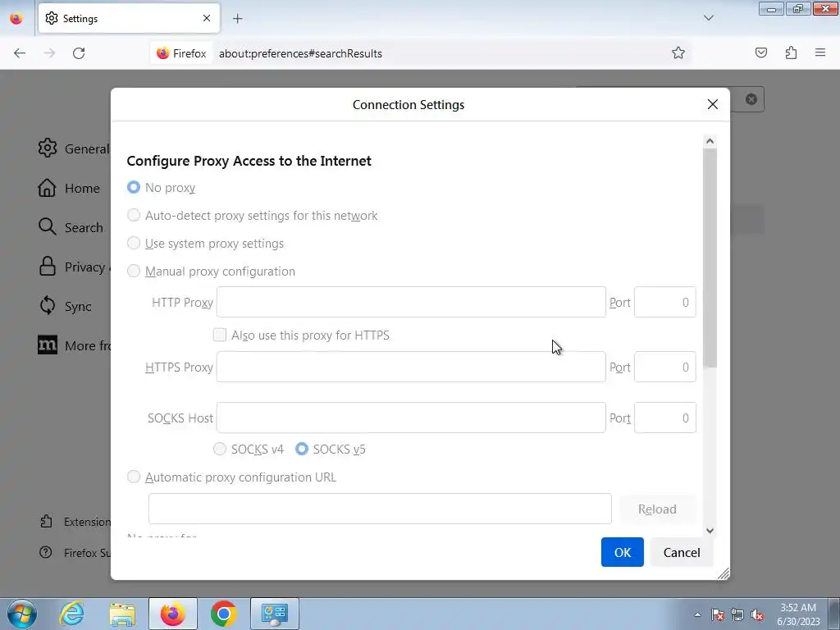Bookmark this page with the star icon
Viewport: 840px width, 630px height.
click(x=678, y=53)
